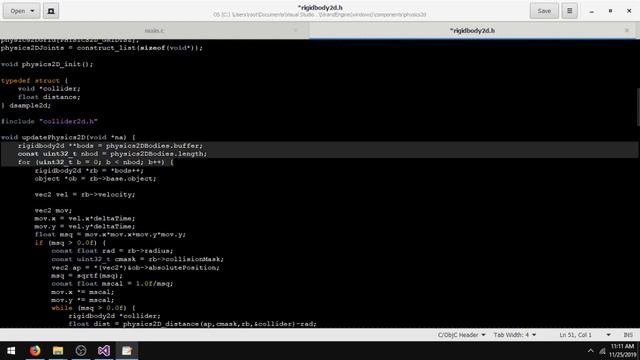Click the line 'void physics2D_init();'
This screenshot has height=360, width=640.
click(47, 64)
